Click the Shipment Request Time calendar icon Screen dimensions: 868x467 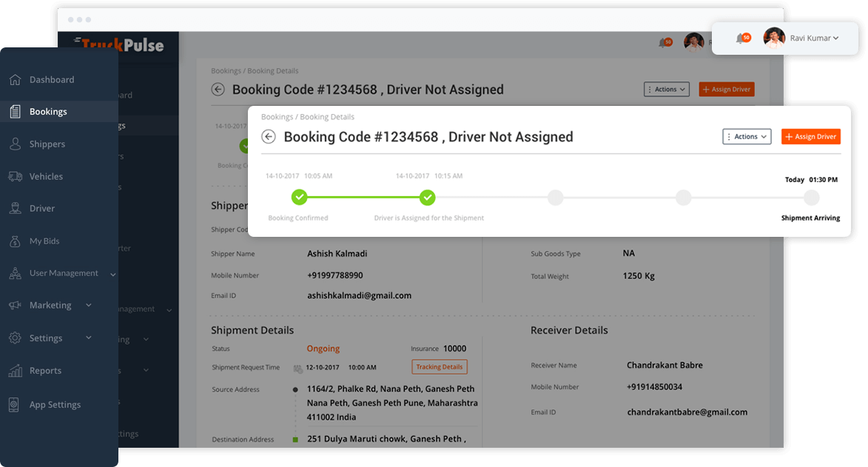coord(297,368)
